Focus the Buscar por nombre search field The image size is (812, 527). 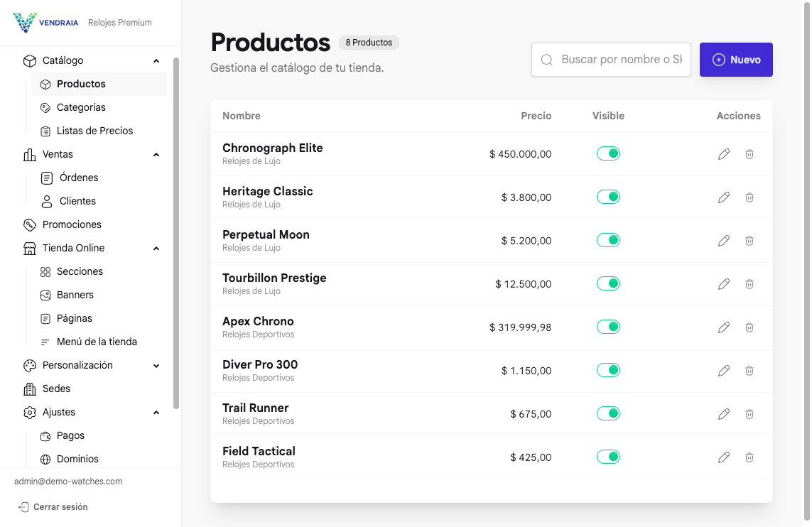click(620, 60)
